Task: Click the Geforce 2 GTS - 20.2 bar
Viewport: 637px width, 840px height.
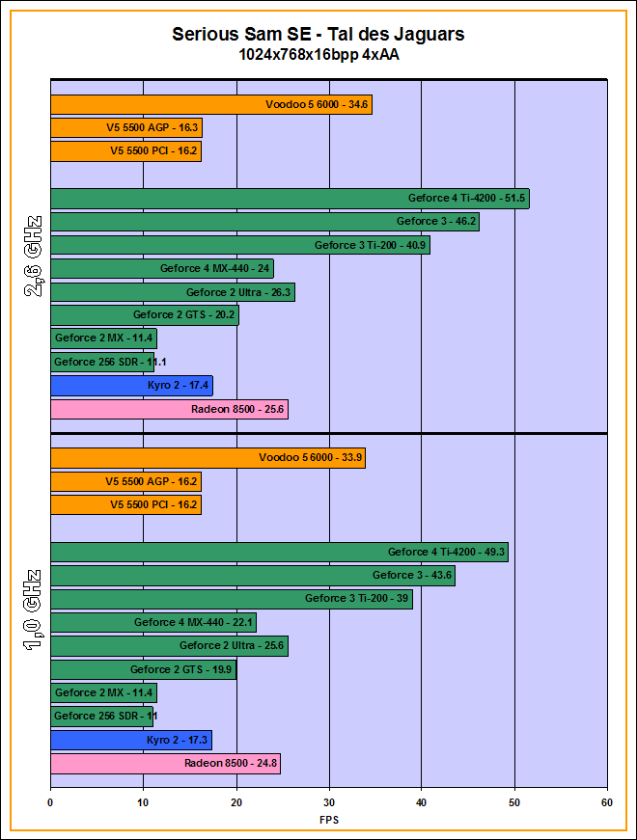Action: [144, 315]
